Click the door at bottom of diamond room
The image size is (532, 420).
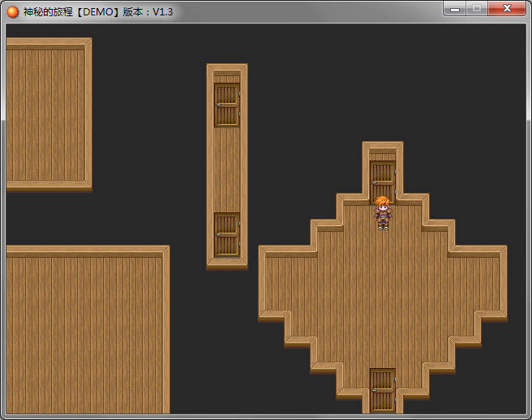coord(383,389)
